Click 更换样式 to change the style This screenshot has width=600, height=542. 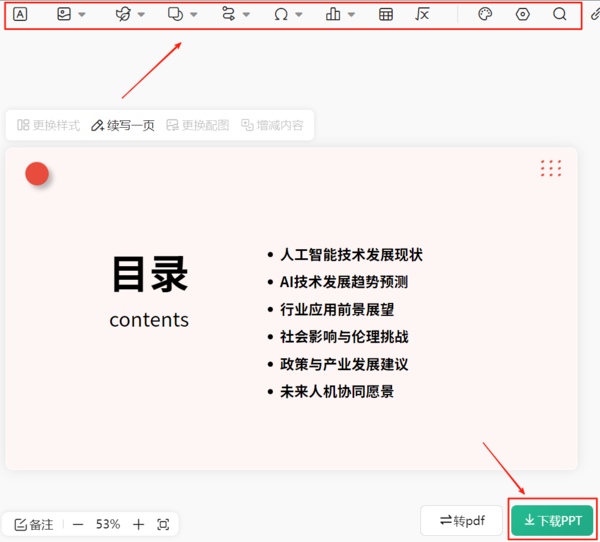pos(48,125)
